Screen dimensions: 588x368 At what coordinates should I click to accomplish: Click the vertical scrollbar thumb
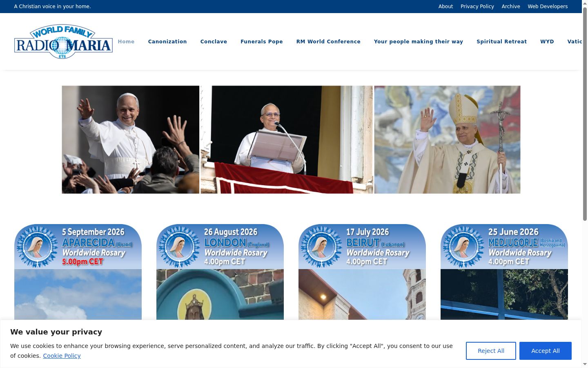coord(585,114)
